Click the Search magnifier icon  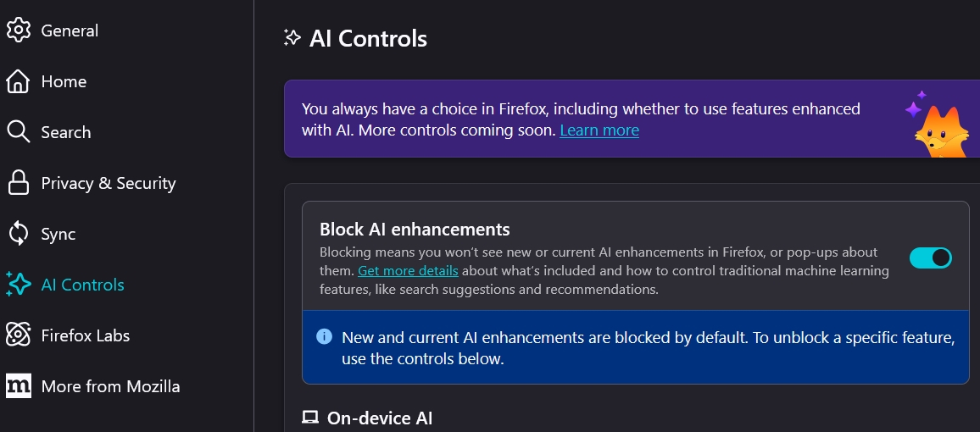(18, 132)
